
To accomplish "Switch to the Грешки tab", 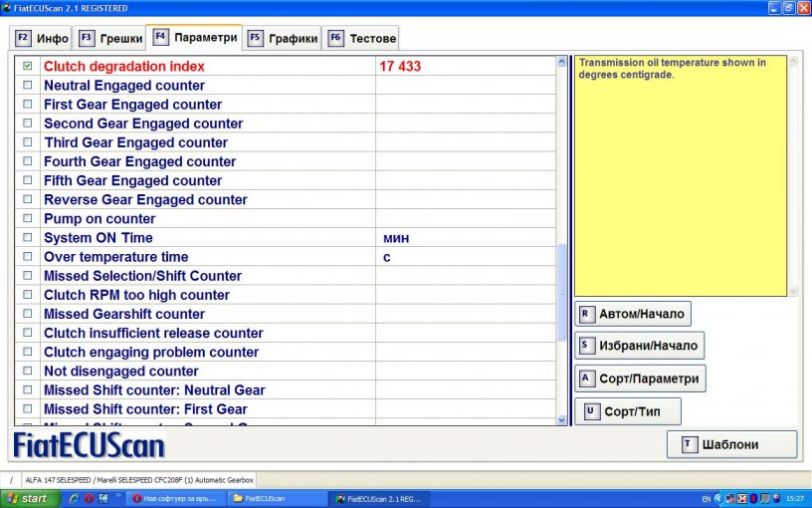I will [109, 39].
